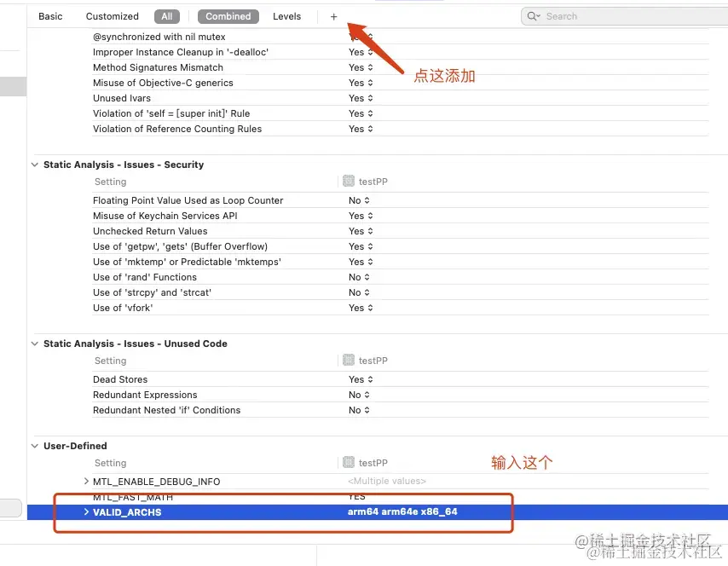Switch to the Basic filter tab
This screenshot has width=728, height=566.
(x=50, y=16)
